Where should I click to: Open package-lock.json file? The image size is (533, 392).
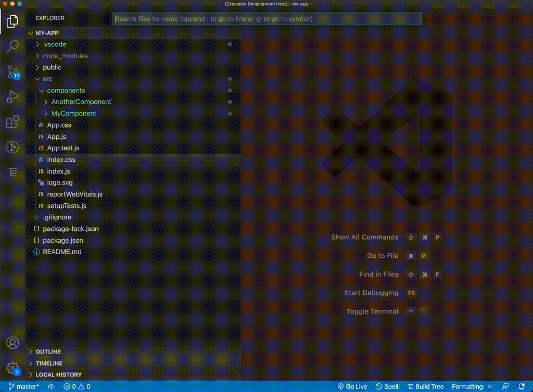pos(133,229)
